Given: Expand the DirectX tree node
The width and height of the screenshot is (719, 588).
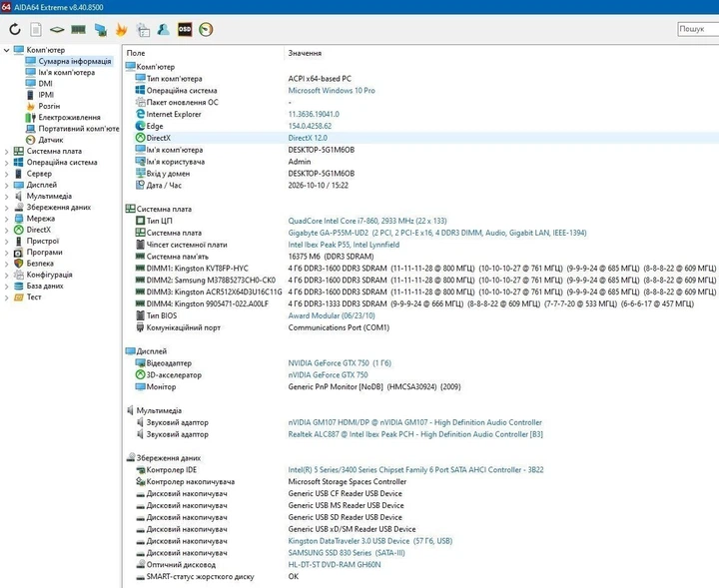Looking at the screenshot, I should pyautogui.click(x=6, y=230).
